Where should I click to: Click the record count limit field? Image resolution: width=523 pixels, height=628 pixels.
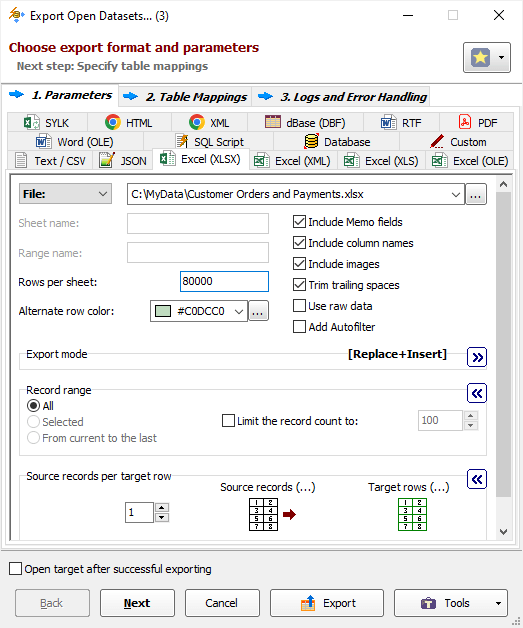[x=440, y=421]
